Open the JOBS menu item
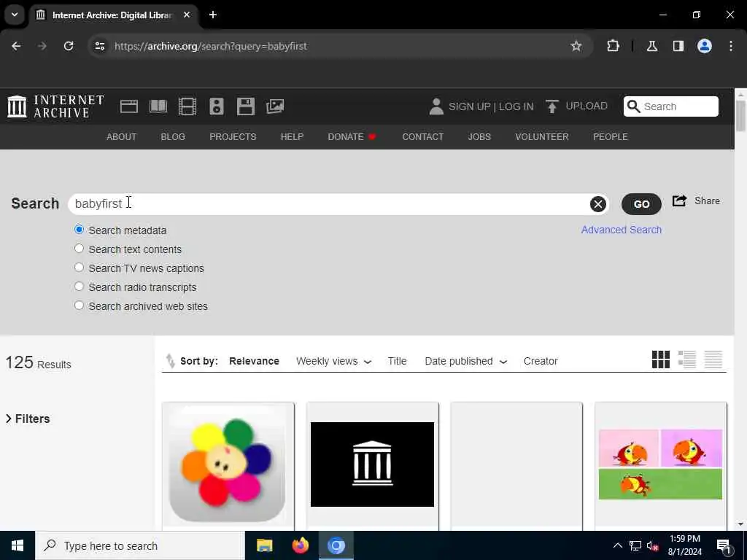This screenshot has width=747, height=560. tap(479, 136)
